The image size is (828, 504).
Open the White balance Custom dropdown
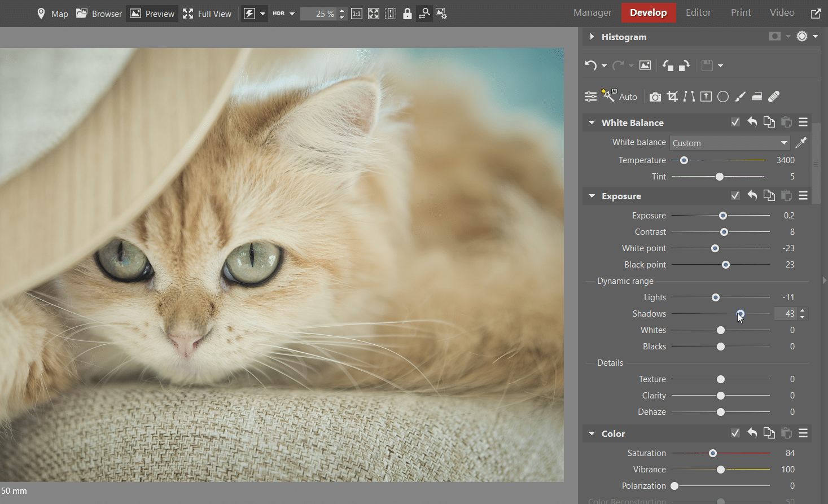pyautogui.click(x=729, y=143)
